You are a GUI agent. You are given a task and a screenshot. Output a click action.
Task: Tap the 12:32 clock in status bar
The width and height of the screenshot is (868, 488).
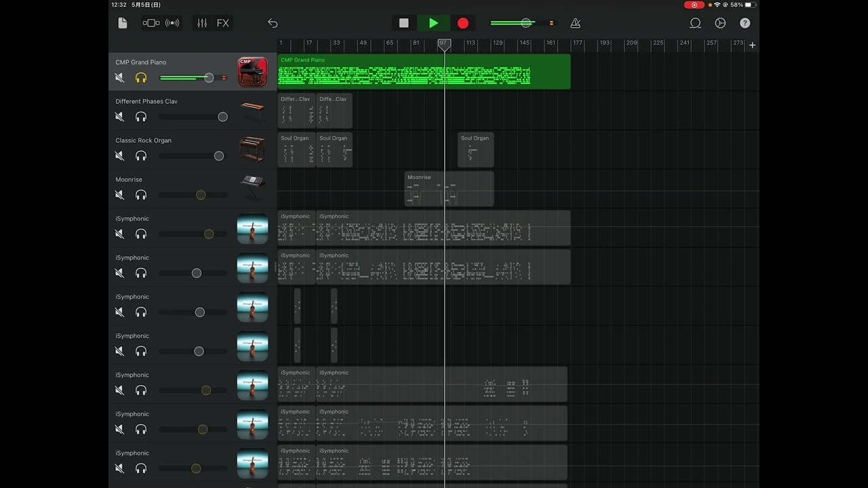119,5
